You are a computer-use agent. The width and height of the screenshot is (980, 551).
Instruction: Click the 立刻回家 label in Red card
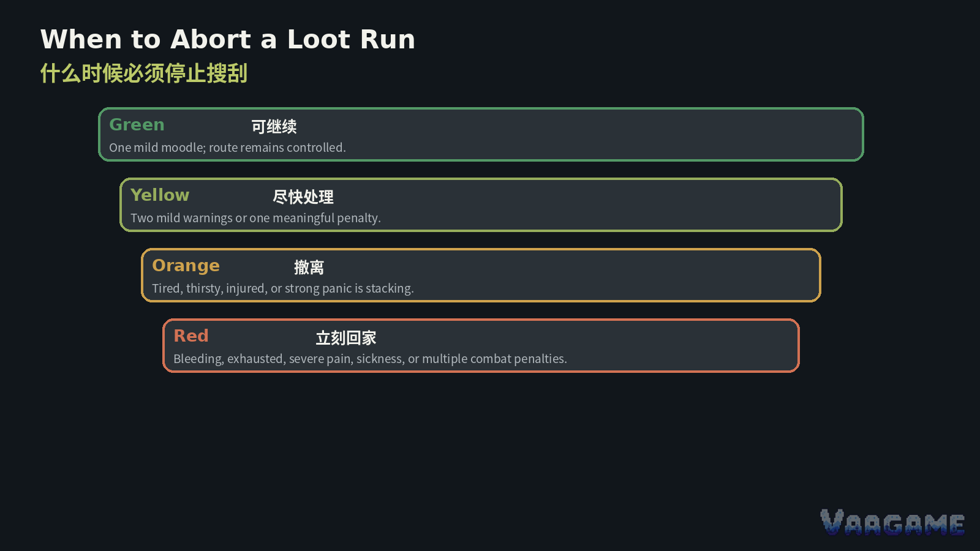[346, 338]
